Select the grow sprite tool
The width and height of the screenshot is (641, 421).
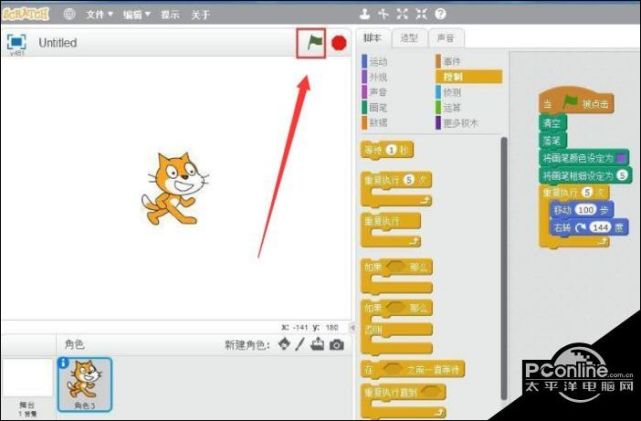click(x=402, y=14)
